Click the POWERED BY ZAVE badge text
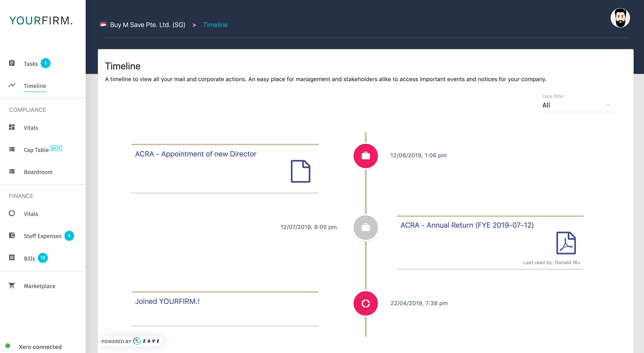The image size is (644, 353). 130,341
